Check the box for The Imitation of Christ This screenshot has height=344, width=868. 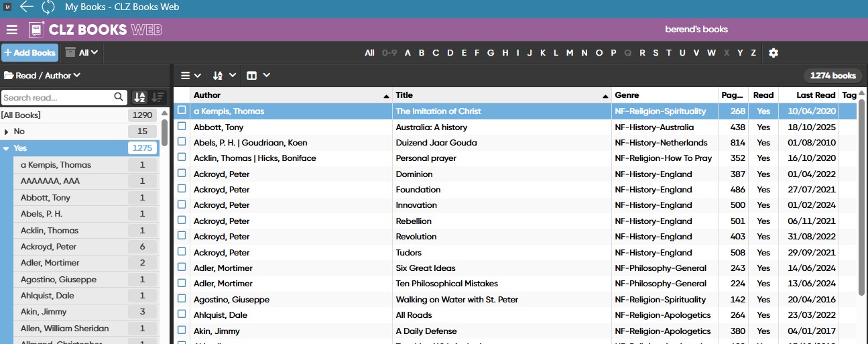point(182,111)
